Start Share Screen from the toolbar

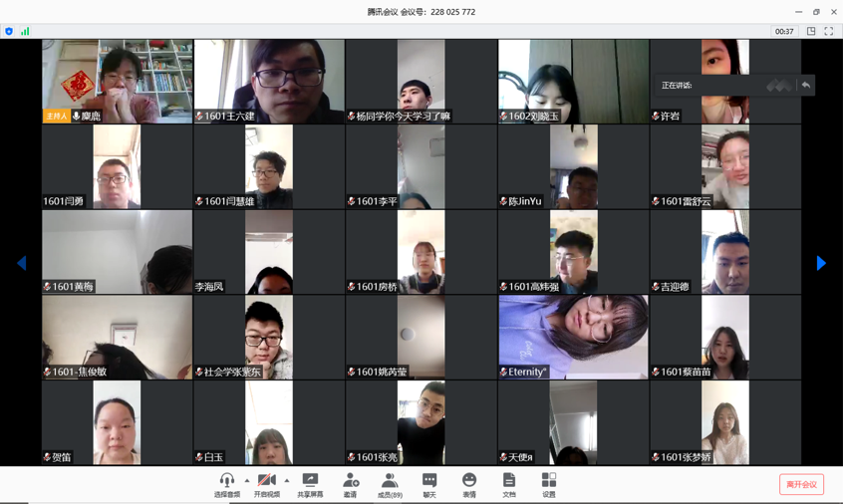coord(310,482)
